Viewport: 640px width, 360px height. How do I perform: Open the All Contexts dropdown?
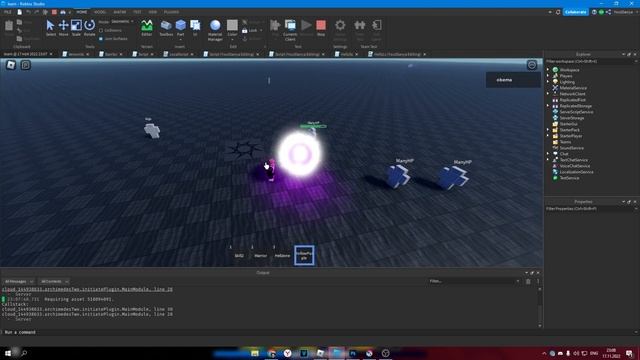pyautogui.click(x=54, y=281)
